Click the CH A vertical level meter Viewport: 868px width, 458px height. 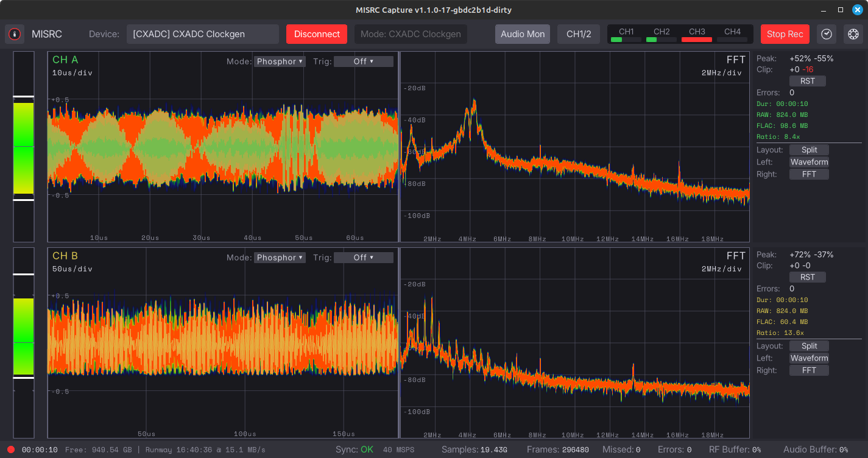click(x=24, y=147)
